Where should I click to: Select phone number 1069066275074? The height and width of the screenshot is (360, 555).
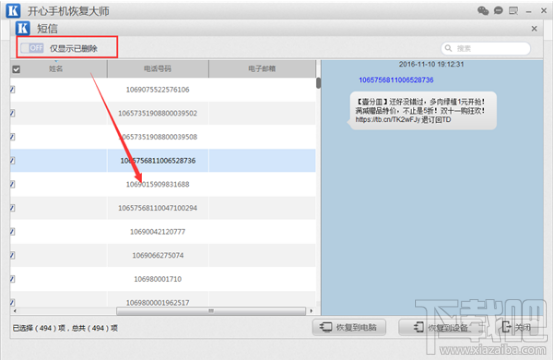(x=158, y=255)
